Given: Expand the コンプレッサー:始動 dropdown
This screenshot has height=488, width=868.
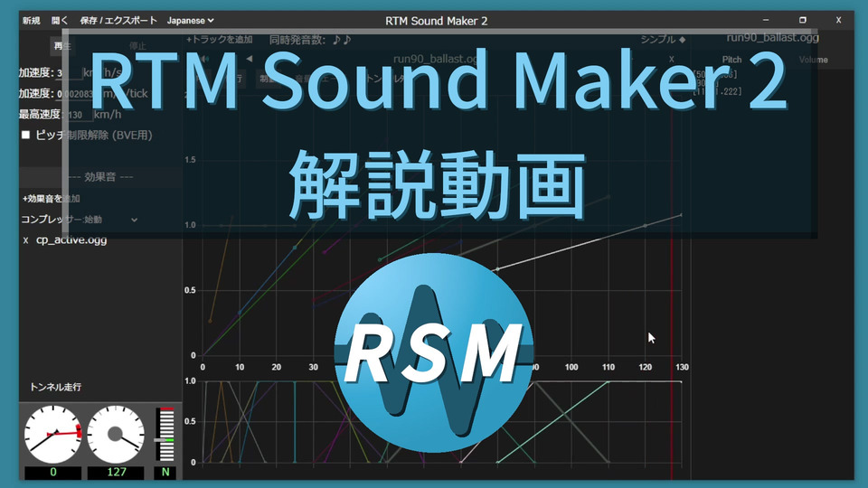Looking at the screenshot, I should point(80,220).
